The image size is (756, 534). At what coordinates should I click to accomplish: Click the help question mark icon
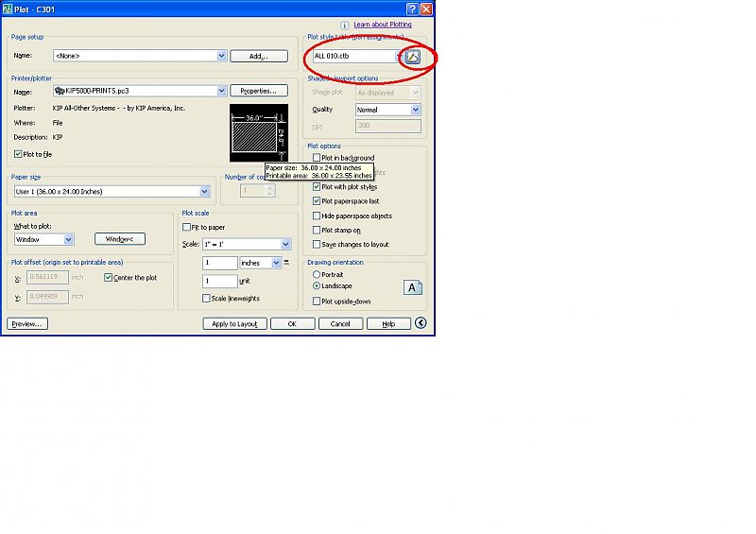(x=412, y=9)
